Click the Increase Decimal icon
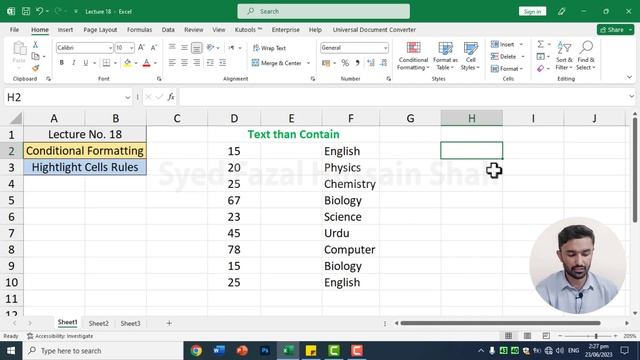Viewport: 640px width, 360px height. coord(371,63)
